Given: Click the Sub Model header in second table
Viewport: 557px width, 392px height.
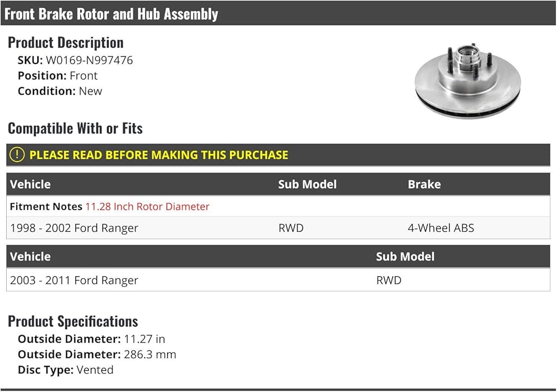Looking at the screenshot, I should [405, 257].
